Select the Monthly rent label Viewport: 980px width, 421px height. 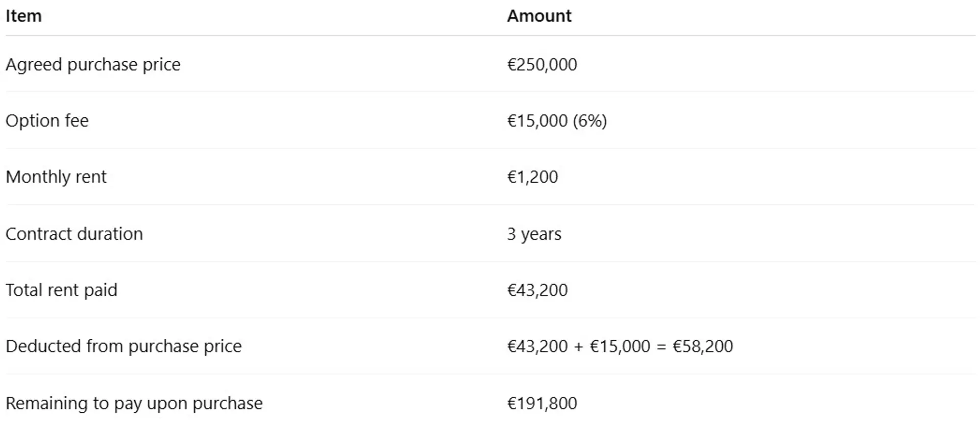tap(56, 177)
